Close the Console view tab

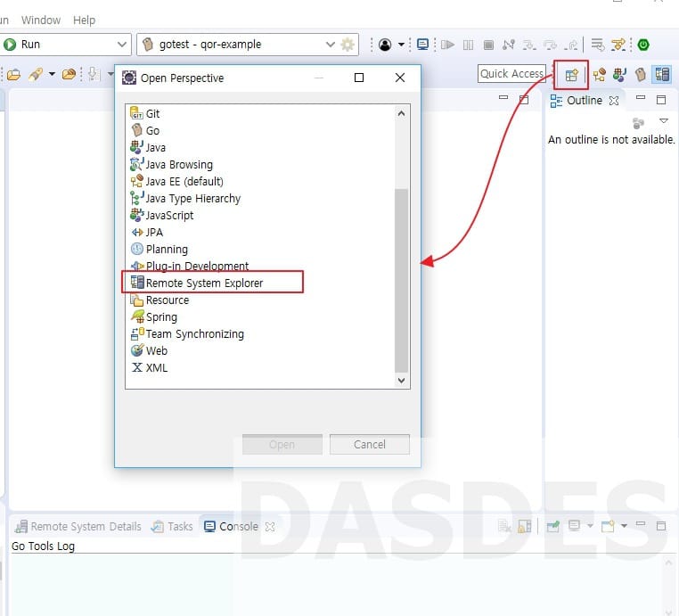pyautogui.click(x=270, y=527)
